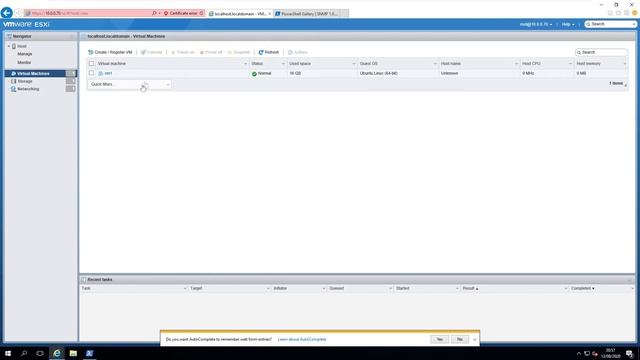Viewport: 640px width, 360px height.
Task: Click the browser Home icon
Action: tap(610, 13)
